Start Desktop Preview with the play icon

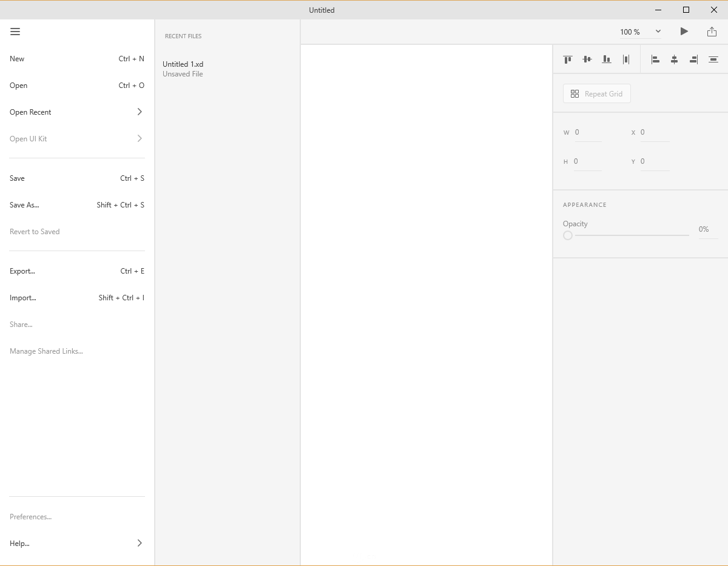[684, 31]
